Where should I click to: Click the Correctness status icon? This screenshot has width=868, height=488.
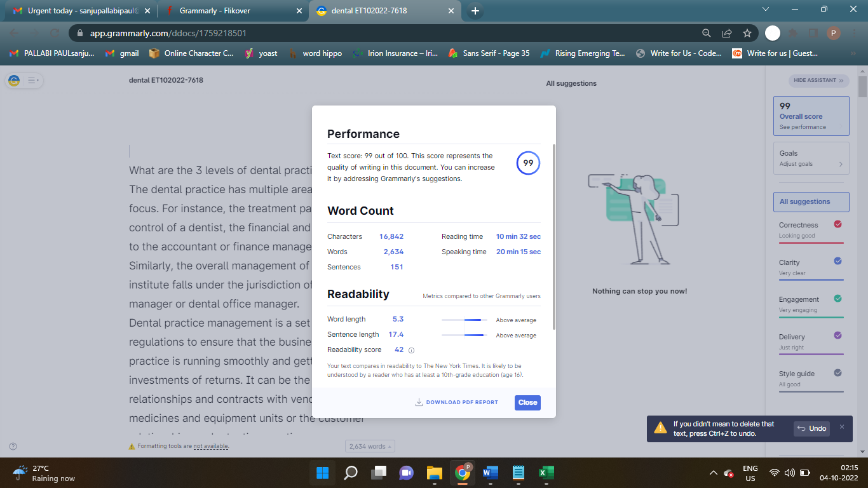click(837, 224)
